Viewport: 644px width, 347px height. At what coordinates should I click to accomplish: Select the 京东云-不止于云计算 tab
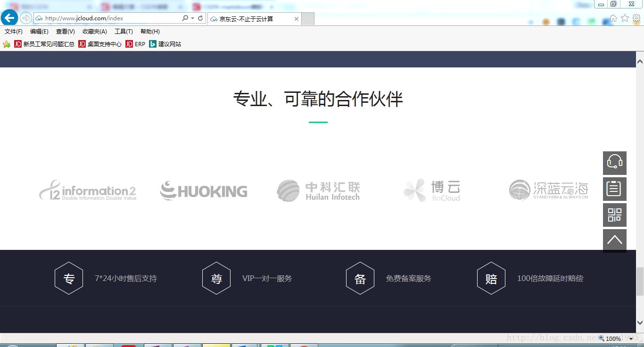[x=254, y=19]
